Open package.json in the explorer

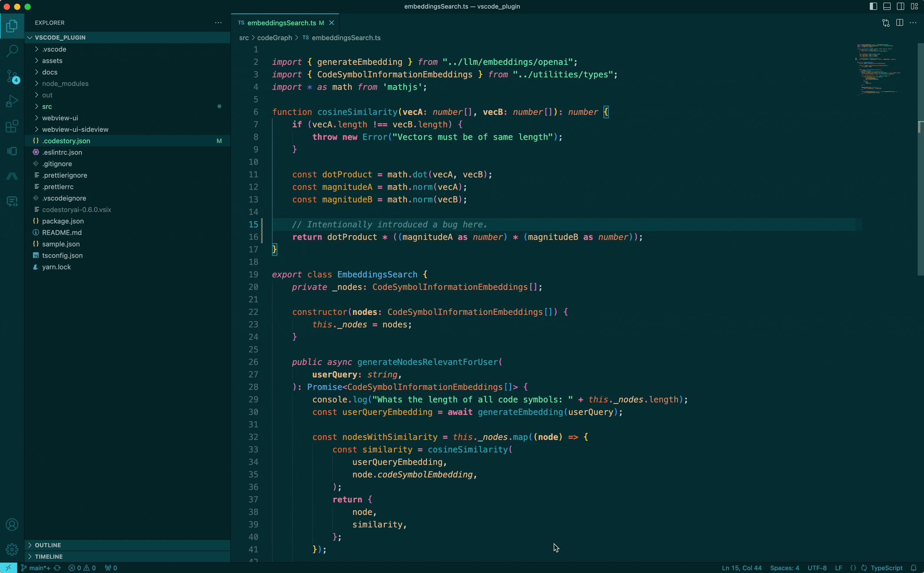[63, 221]
